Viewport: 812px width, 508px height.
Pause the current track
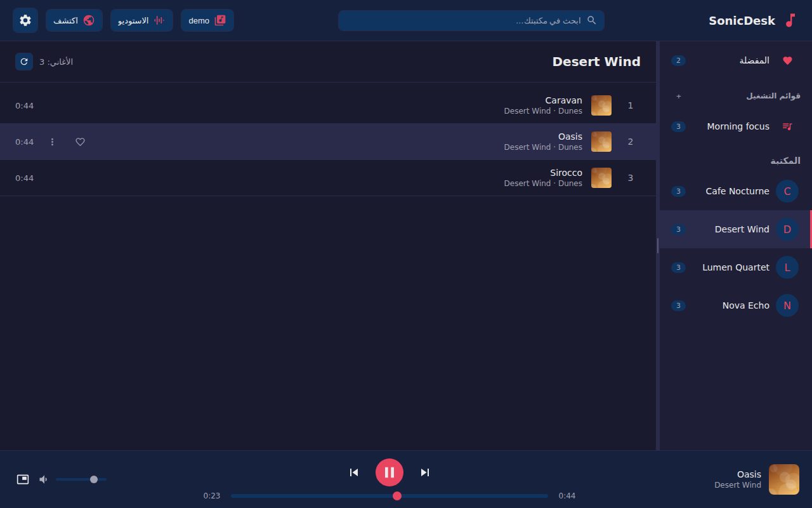390,472
